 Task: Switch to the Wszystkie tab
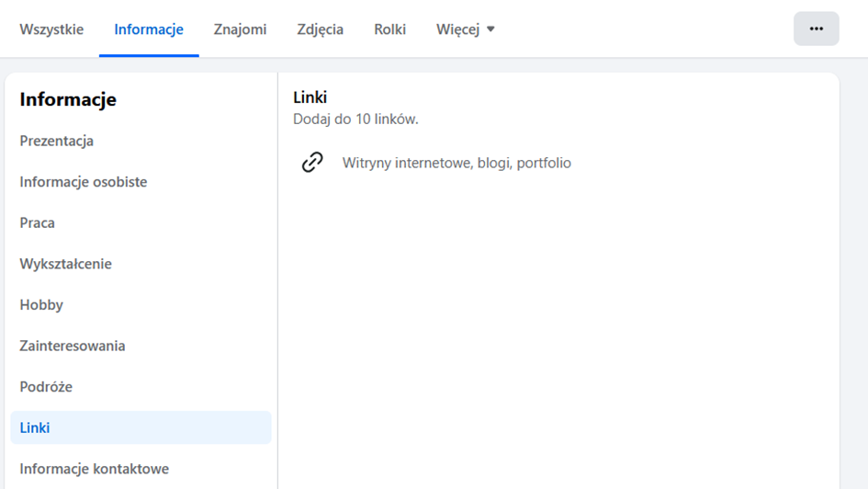(51, 29)
